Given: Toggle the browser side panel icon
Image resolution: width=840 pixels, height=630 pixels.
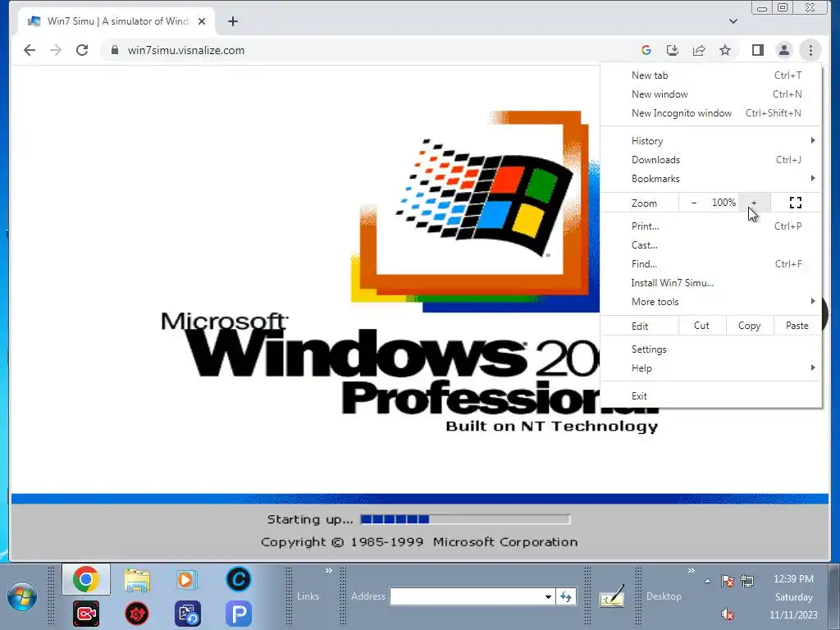Looking at the screenshot, I should 757,50.
